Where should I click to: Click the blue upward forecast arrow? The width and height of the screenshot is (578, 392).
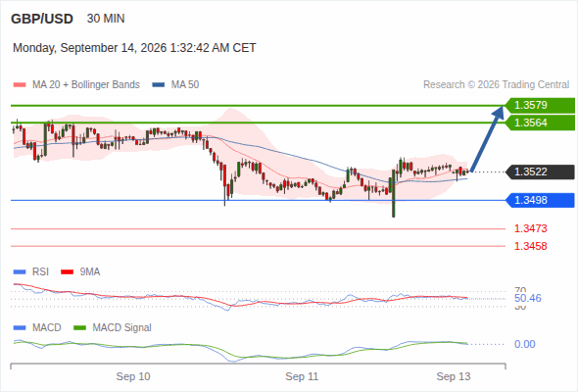(488, 139)
